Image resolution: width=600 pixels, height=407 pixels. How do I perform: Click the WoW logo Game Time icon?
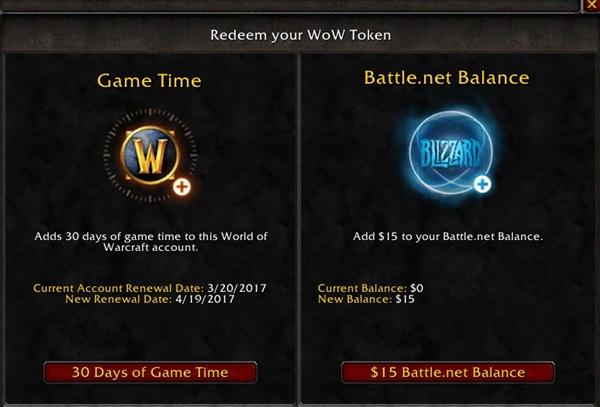coord(150,155)
